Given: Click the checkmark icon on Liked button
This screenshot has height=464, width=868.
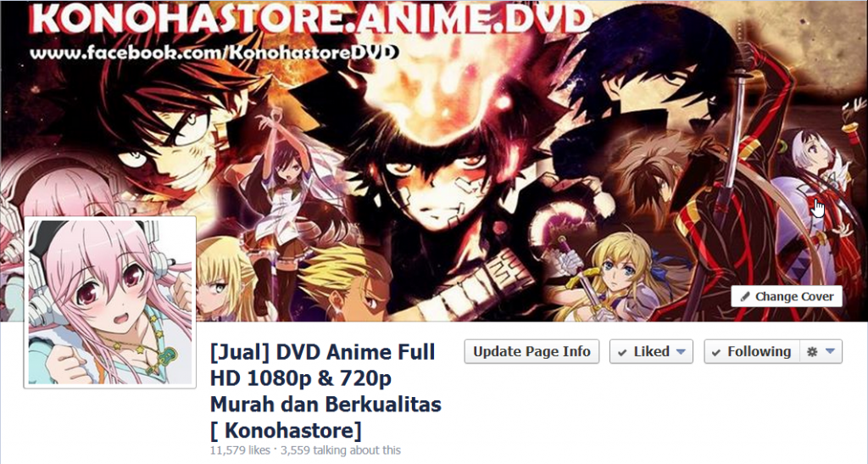Looking at the screenshot, I should [x=622, y=352].
